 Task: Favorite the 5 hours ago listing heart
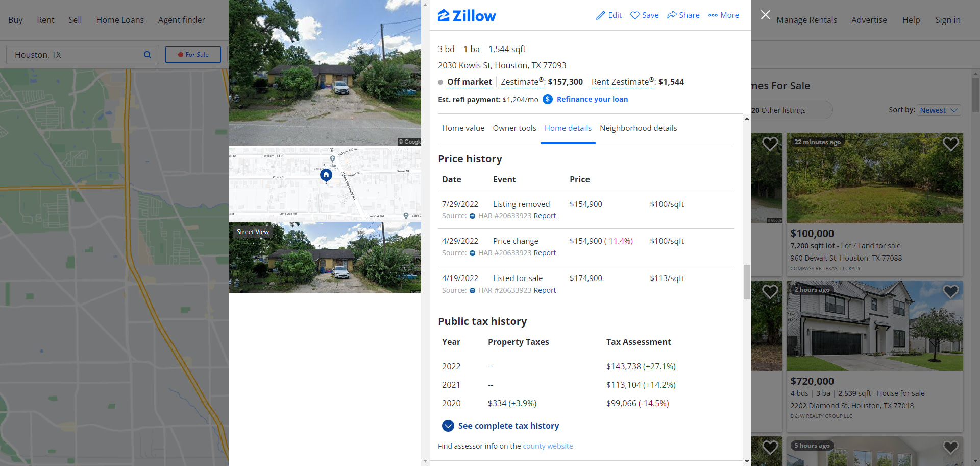pyautogui.click(x=950, y=447)
